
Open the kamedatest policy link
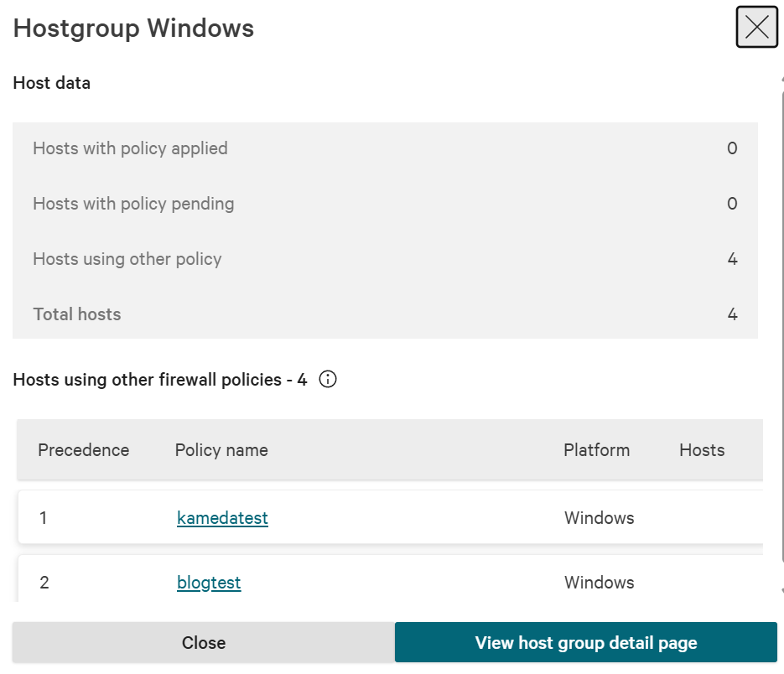tap(222, 518)
